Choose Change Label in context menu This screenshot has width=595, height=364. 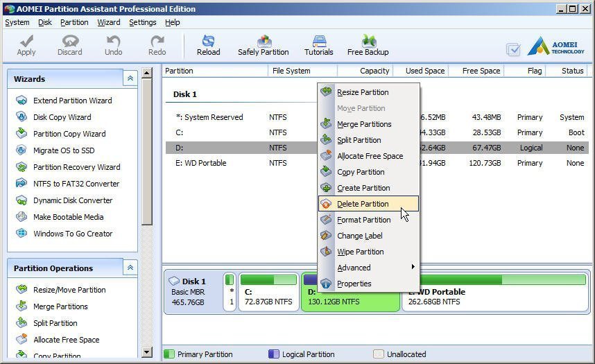(x=368, y=236)
